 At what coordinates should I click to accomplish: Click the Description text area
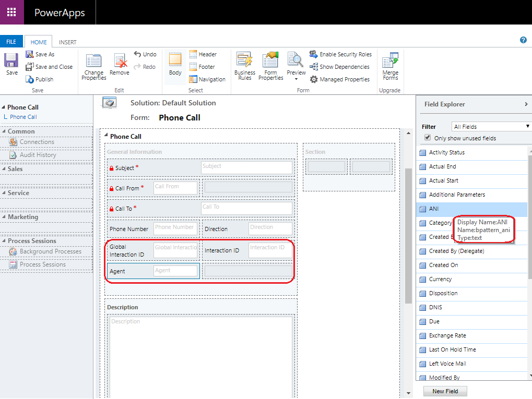[200, 357]
